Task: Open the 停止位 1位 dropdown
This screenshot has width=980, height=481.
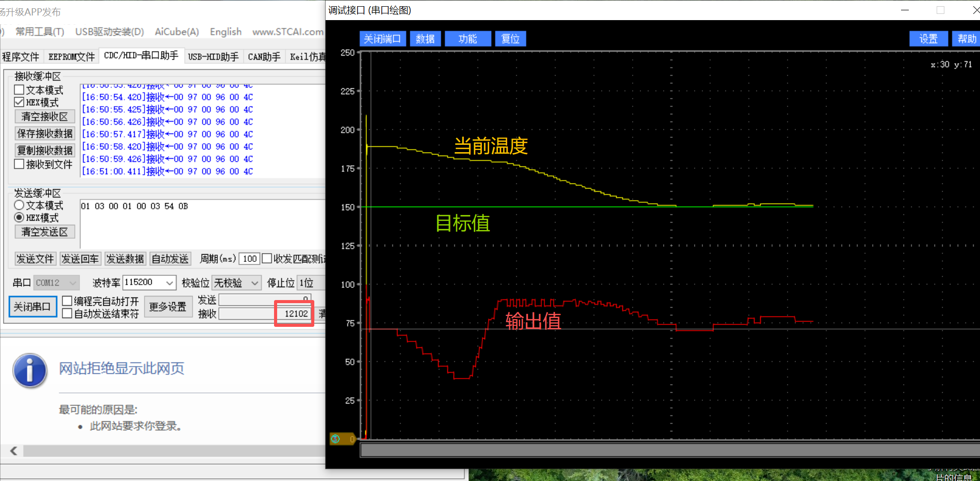Action: 311,283
